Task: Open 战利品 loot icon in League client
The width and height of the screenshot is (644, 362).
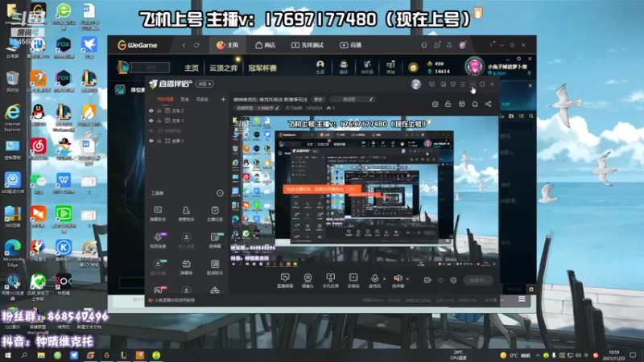Action: point(367,67)
